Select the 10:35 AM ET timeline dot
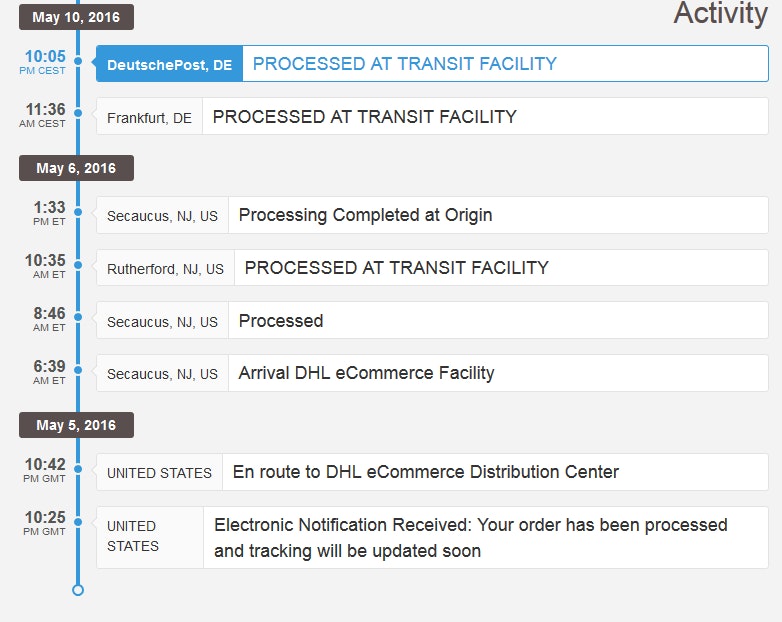The image size is (782, 622). pyautogui.click(x=78, y=267)
